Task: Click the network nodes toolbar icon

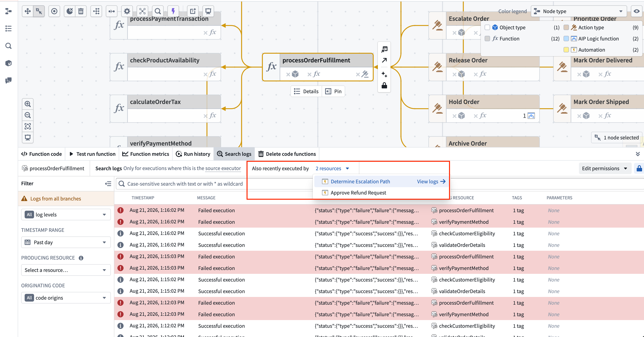Action: [142, 11]
